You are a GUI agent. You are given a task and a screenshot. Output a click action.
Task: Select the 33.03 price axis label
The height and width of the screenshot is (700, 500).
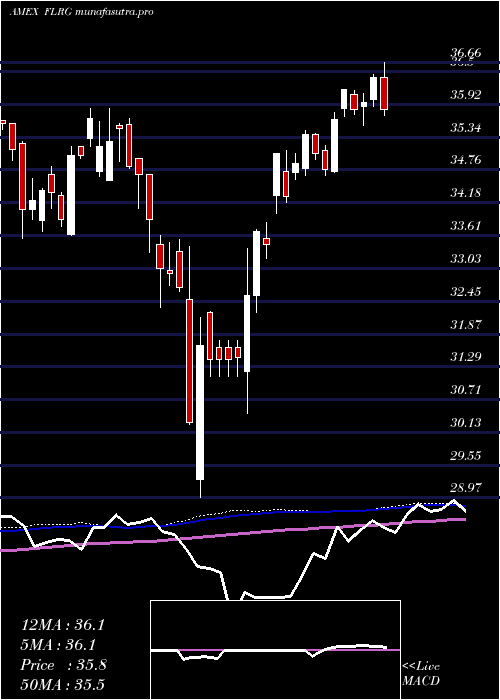coord(466,259)
